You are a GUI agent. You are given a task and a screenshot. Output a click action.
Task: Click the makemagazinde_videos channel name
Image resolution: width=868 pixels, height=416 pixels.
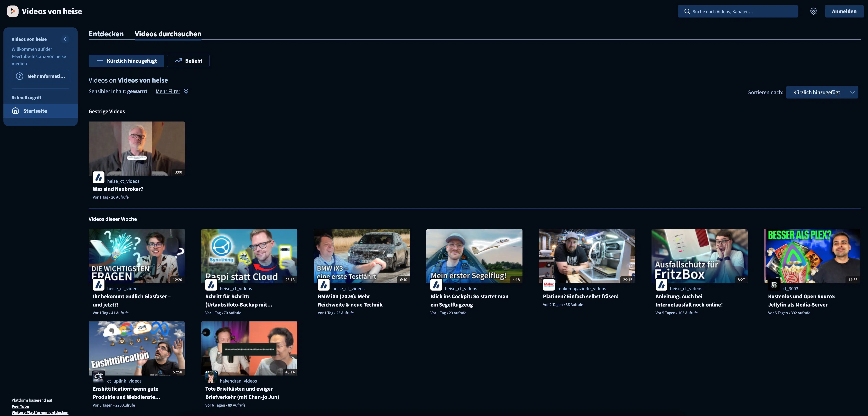pyautogui.click(x=582, y=288)
